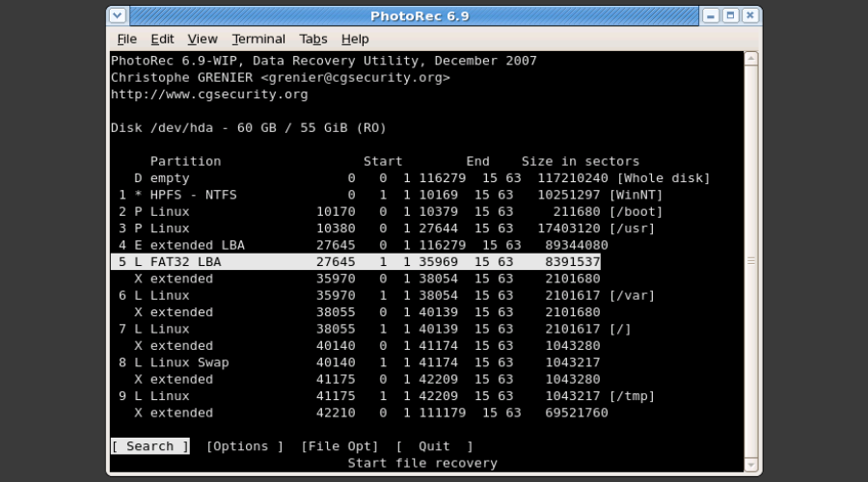868x482 pixels.
Task: Choose the [Options ] entry
Action: [245, 446]
